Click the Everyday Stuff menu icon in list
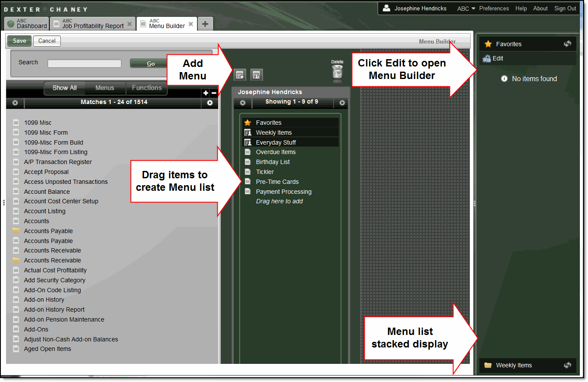This screenshot has height=382, width=588. (247, 142)
